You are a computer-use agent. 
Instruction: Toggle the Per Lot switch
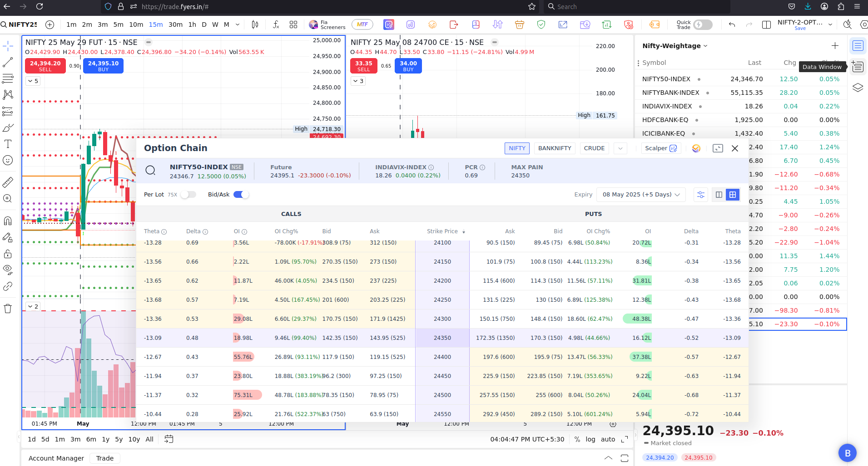(188, 195)
